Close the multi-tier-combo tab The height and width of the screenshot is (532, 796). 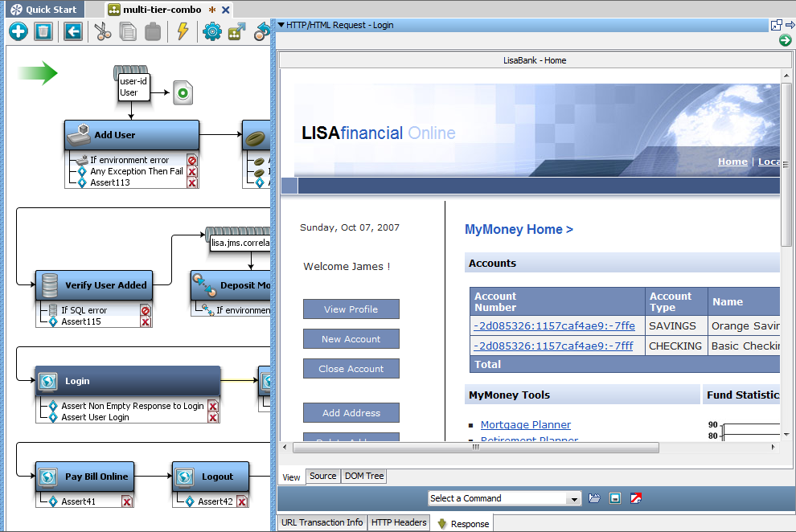click(x=226, y=10)
